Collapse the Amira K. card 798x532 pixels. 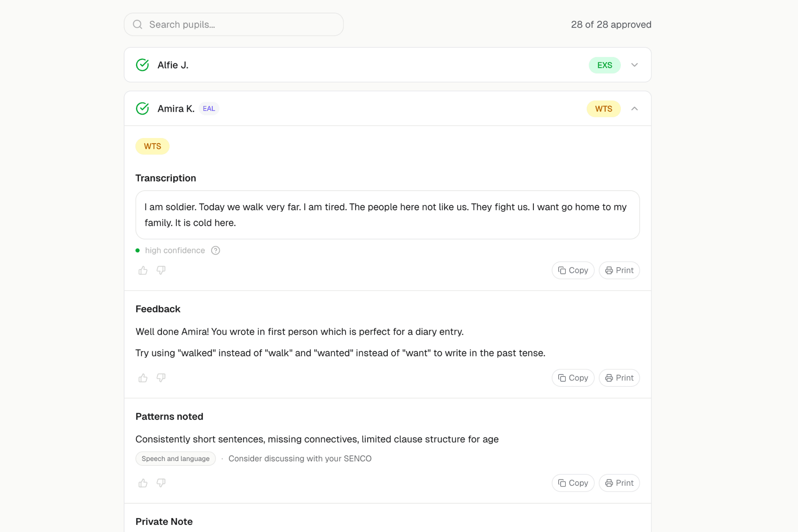[634, 108]
